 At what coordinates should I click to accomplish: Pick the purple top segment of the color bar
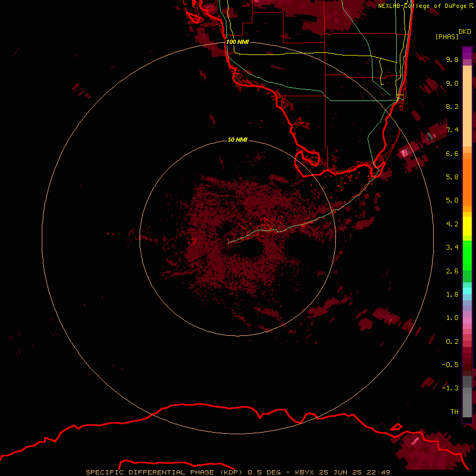tap(467, 53)
